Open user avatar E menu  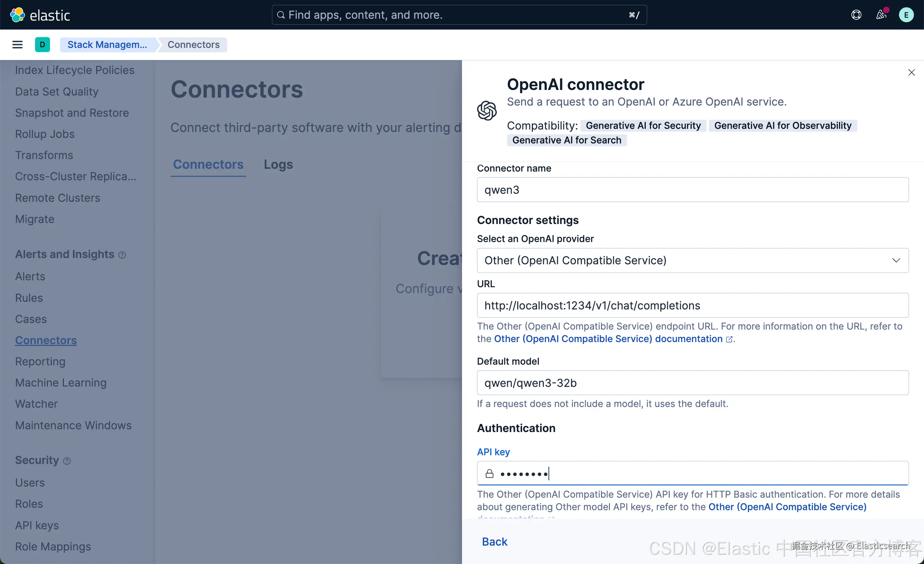tap(906, 15)
